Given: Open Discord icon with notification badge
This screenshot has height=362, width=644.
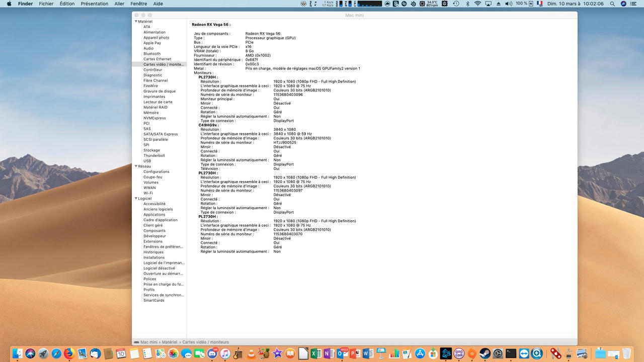Looking at the screenshot, I should pyautogui.click(x=212, y=353).
